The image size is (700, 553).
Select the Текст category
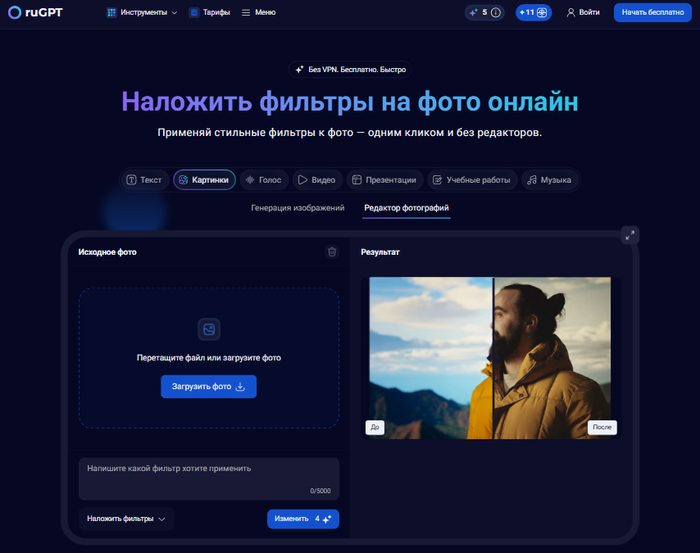(144, 180)
